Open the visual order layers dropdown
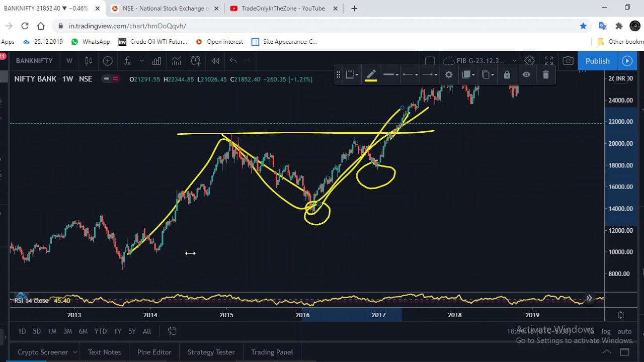644x362 pixels. 469,75
